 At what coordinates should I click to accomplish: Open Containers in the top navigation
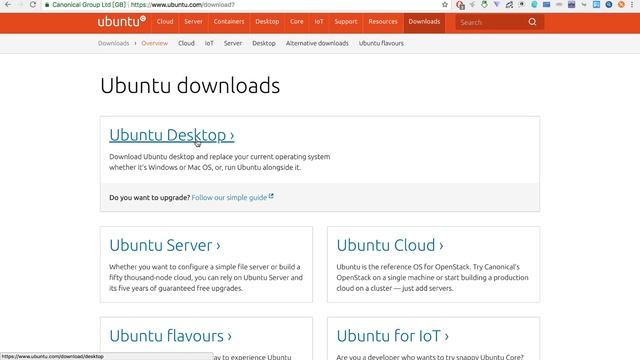(x=229, y=22)
